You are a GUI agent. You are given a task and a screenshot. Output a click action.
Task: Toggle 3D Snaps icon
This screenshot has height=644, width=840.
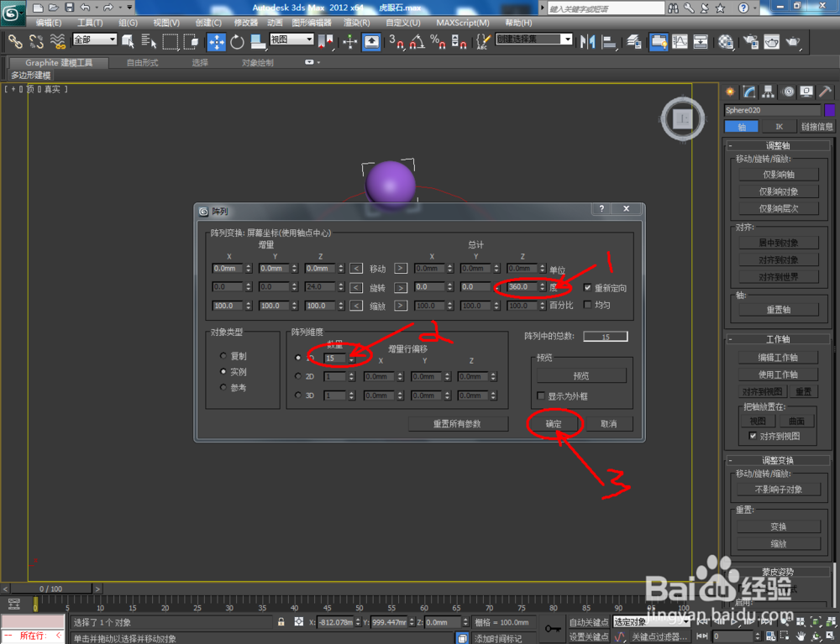pos(396,41)
